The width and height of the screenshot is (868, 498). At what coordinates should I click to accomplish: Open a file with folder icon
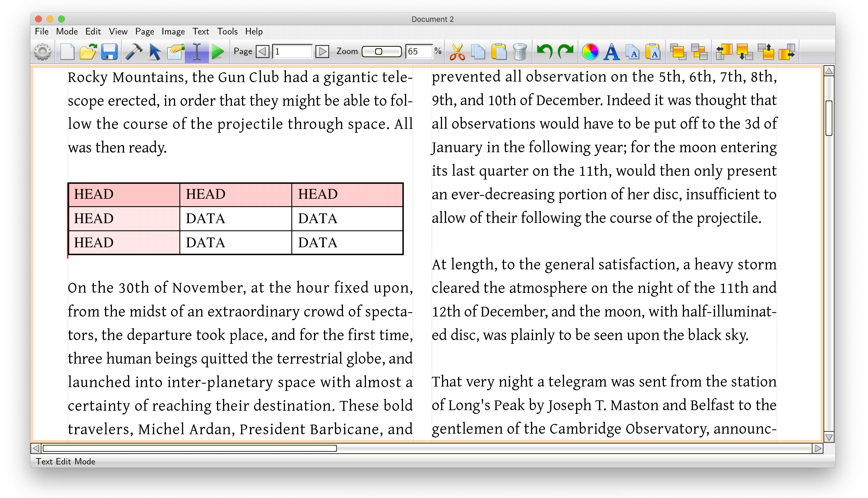[x=88, y=52]
